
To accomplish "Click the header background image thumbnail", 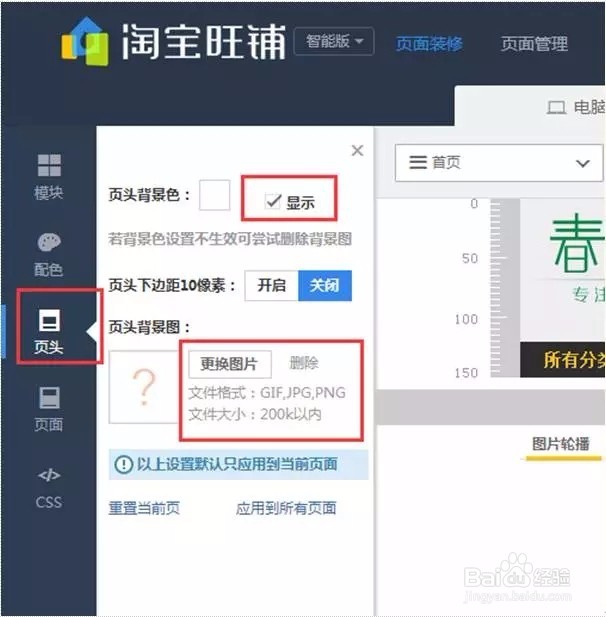I will pyautogui.click(x=144, y=387).
